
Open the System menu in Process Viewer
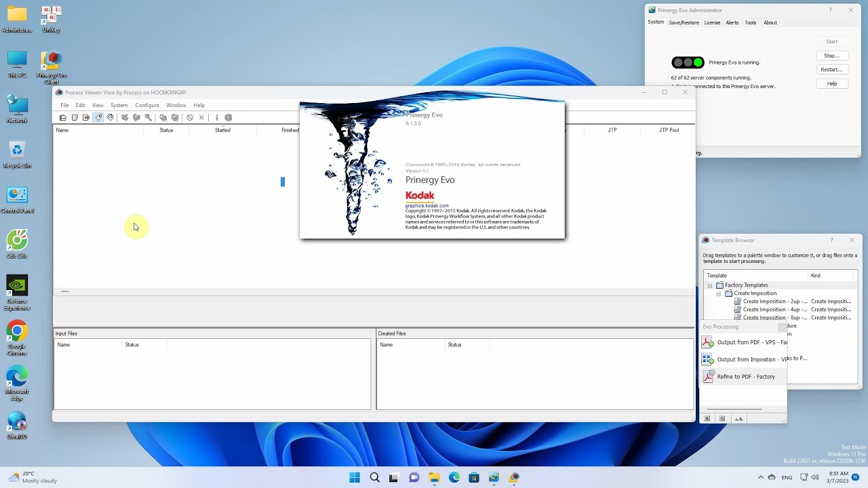coord(119,106)
